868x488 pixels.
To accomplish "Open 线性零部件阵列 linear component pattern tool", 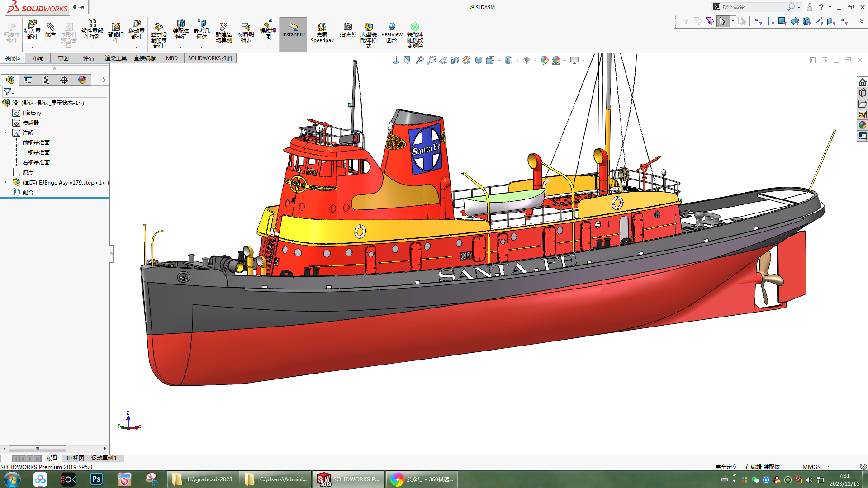I will [92, 30].
